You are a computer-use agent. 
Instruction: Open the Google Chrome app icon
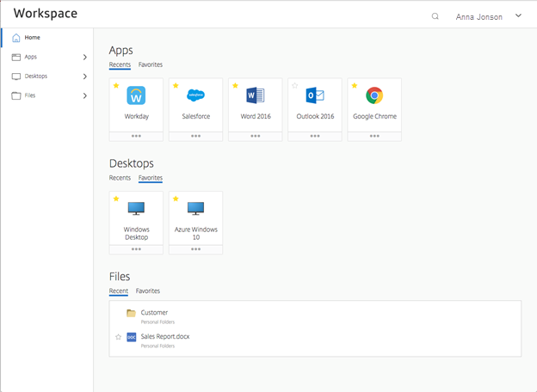[374, 95]
